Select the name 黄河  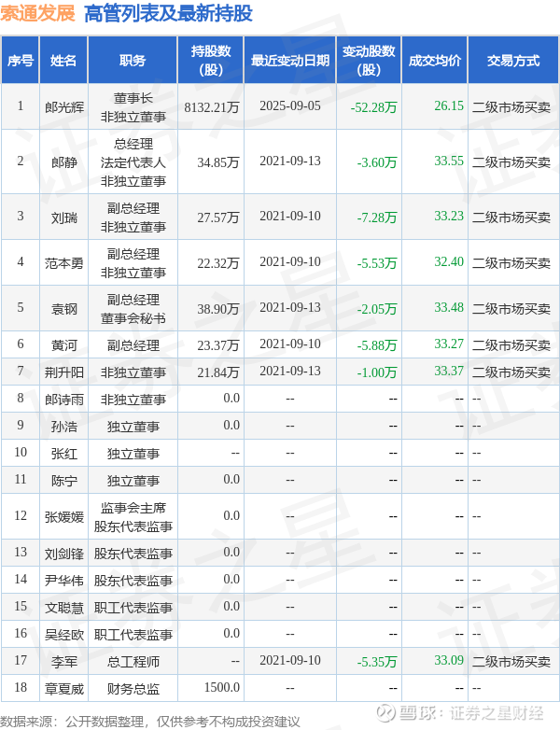click(x=64, y=345)
